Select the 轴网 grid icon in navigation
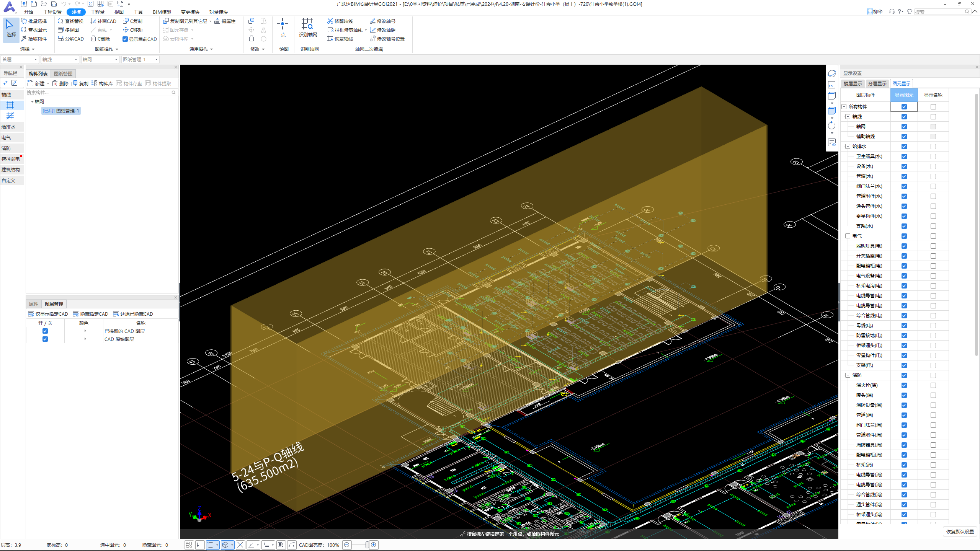980x551 pixels. (x=10, y=105)
